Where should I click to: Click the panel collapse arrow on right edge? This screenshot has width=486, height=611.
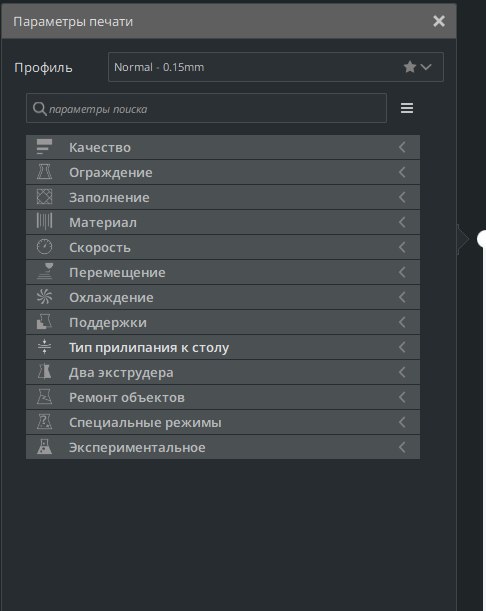[463, 239]
